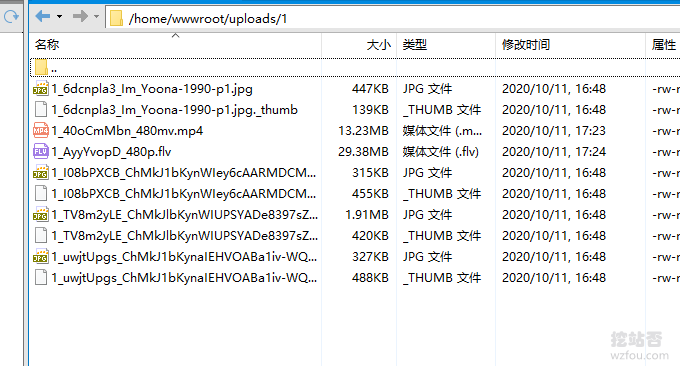Open the back history dropdown arrow
The image size is (680, 366).
click(59, 16)
